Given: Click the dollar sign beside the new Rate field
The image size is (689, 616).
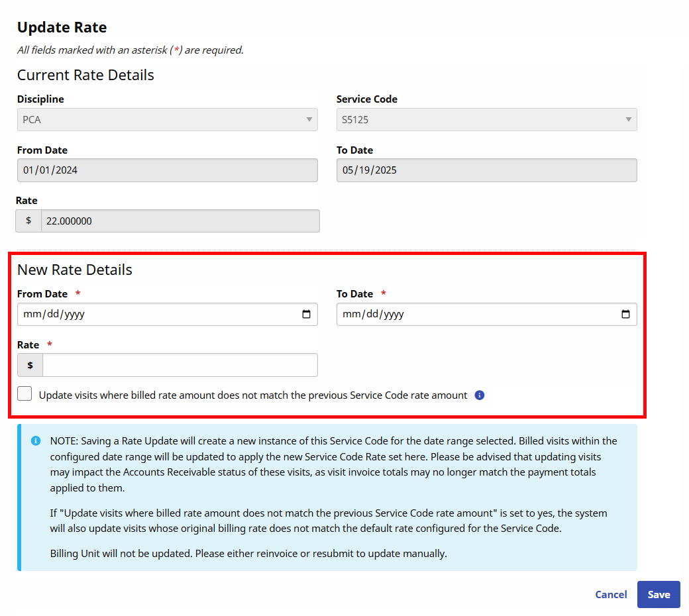Looking at the screenshot, I should [x=30, y=365].
